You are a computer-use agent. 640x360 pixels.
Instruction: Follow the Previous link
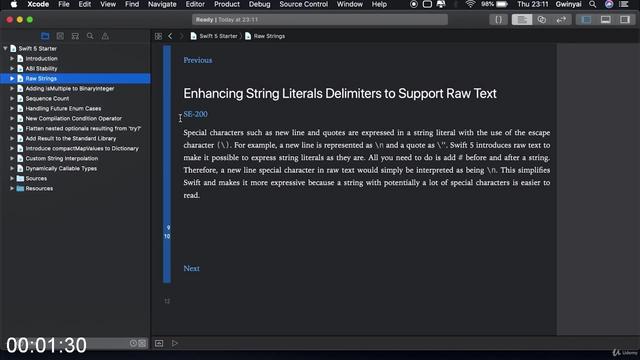pos(198,60)
